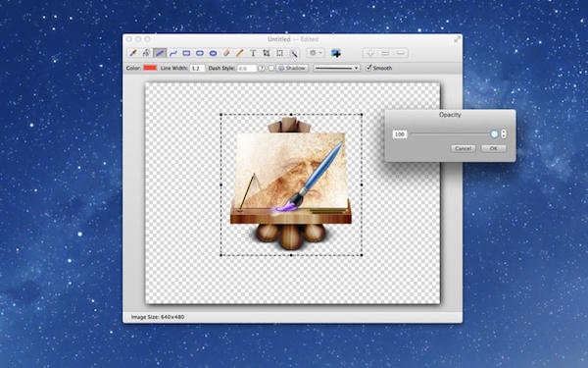This screenshot has height=368, width=588.
Task: Click the easel image on the canvas
Action: [x=291, y=184]
